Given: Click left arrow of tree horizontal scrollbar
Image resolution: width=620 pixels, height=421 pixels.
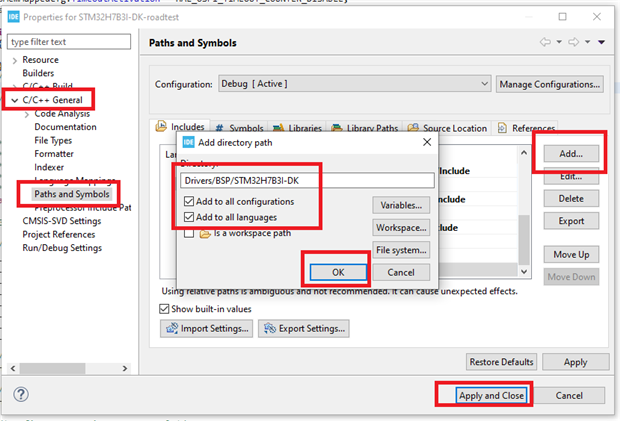Looking at the screenshot, I should (13, 368).
